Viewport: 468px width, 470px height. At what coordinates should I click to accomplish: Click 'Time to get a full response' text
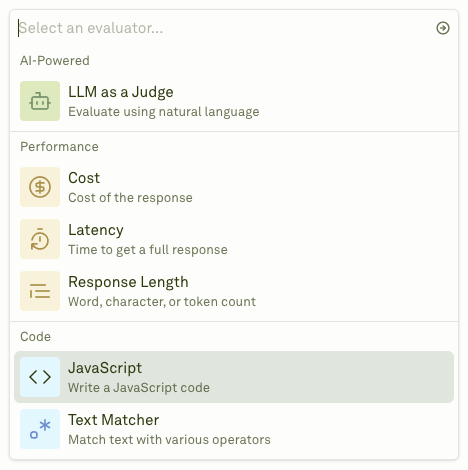click(148, 250)
